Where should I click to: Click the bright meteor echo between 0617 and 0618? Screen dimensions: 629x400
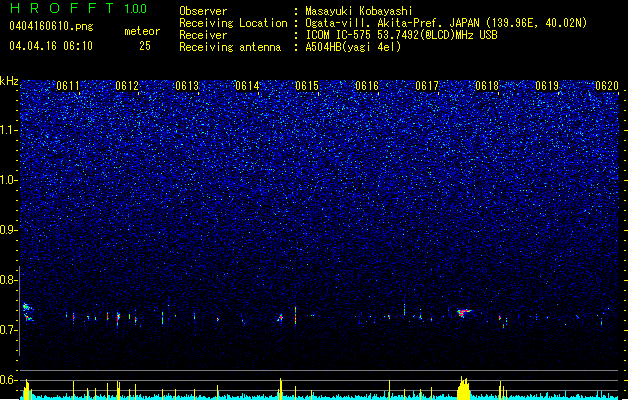[x=464, y=312]
